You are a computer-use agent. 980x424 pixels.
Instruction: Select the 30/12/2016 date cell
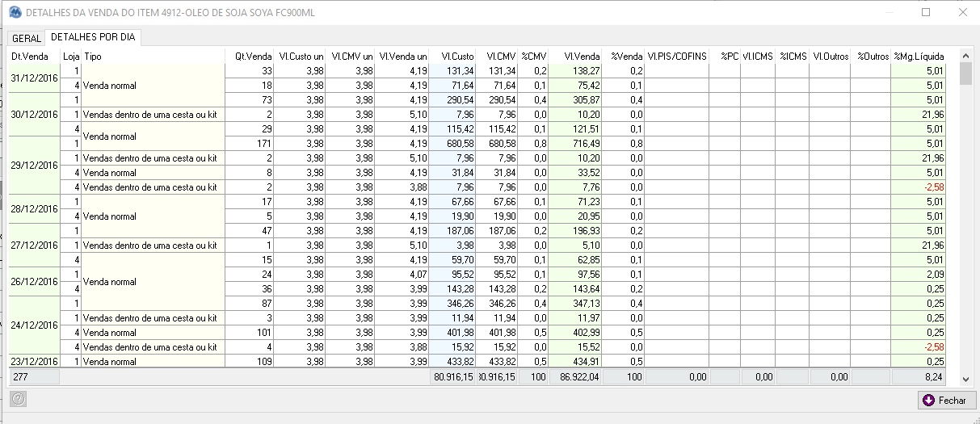35,114
